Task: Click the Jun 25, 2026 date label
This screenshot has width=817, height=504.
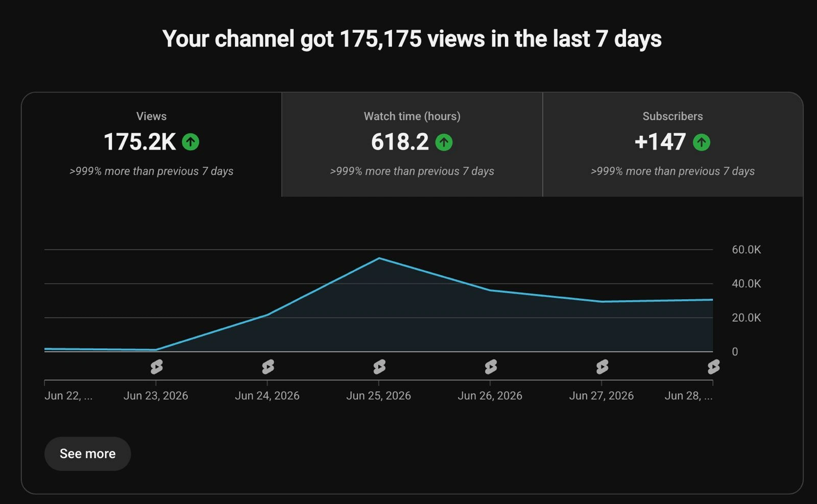Action: tap(378, 396)
